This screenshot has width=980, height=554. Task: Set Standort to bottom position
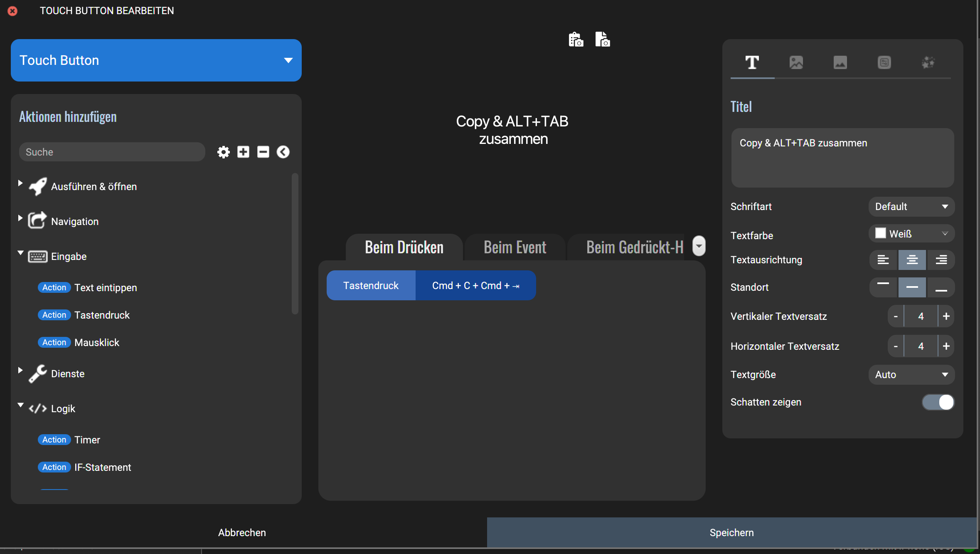click(x=941, y=287)
